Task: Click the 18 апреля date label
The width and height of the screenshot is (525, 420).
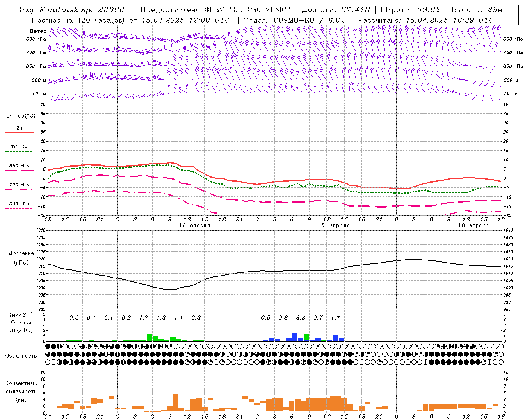Action: [473, 226]
